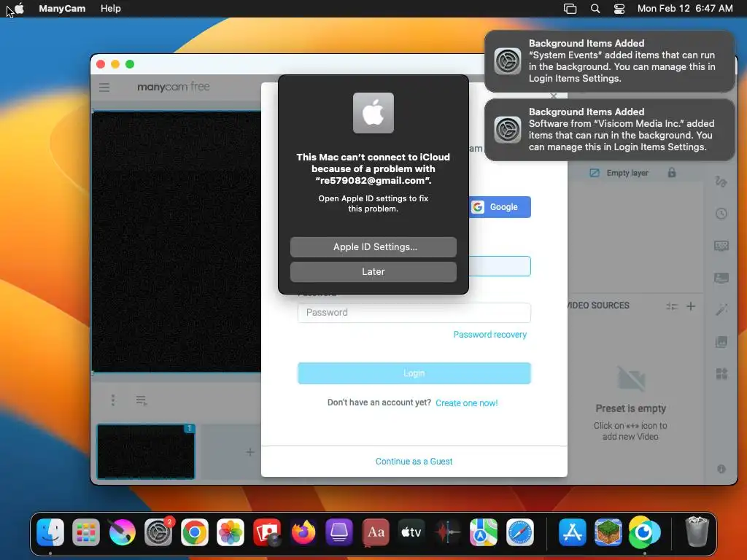Open Photo Booth from the Dock
Image resolution: width=747 pixels, height=560 pixels.
(267, 532)
